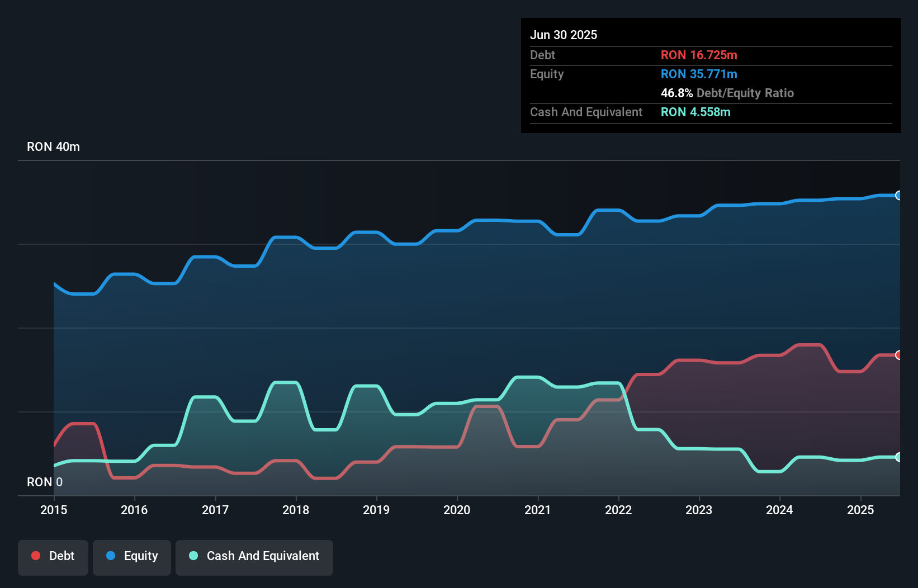Screen dimensions: 918x588
Task: Click the shaded equity area fill
Action: point(391,307)
